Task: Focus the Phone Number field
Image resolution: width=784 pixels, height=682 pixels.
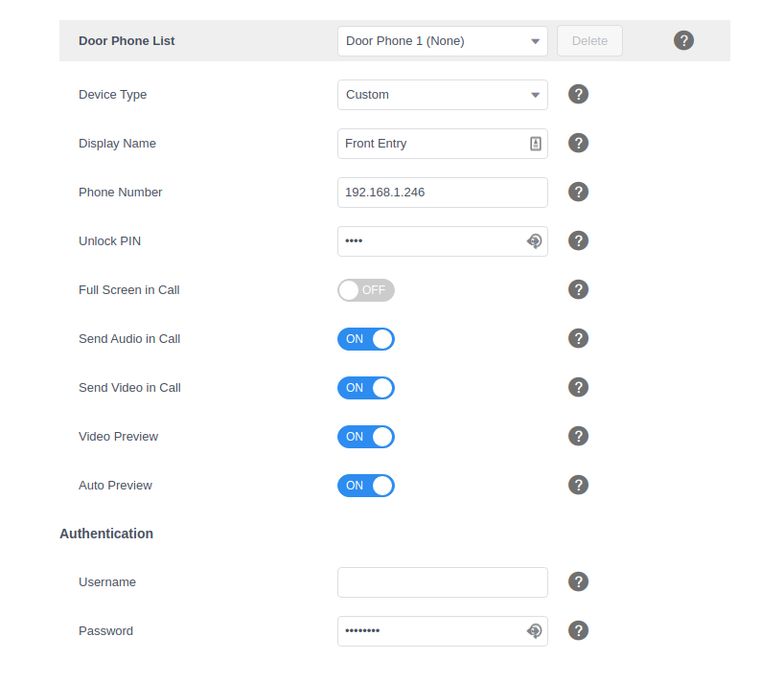Action: click(x=442, y=193)
